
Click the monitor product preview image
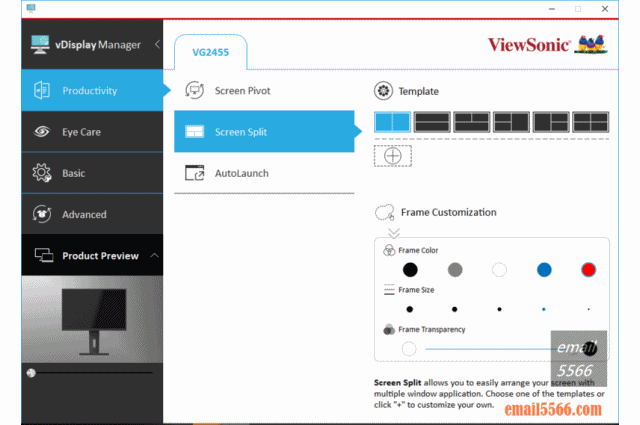pos(92,319)
